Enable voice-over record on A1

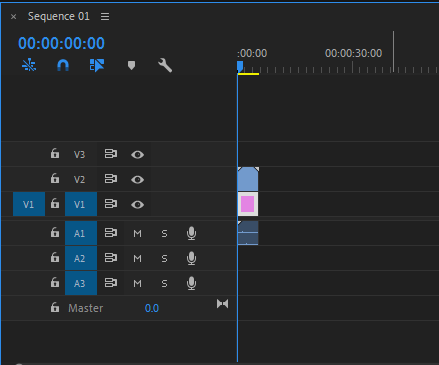[191, 233]
